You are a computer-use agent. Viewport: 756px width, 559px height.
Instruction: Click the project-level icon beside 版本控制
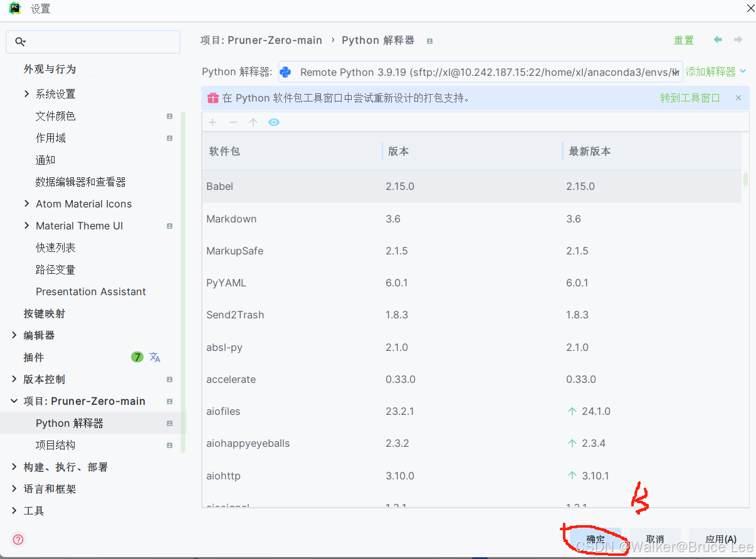coord(169,379)
